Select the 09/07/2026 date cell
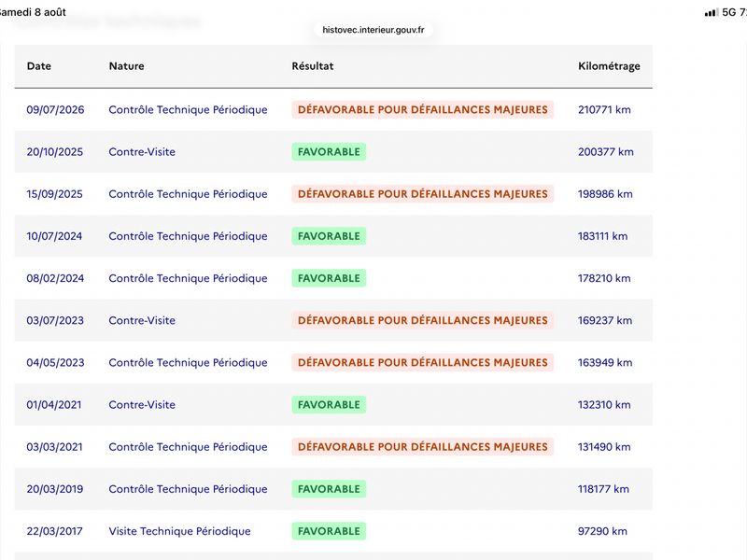This screenshot has height=560, width=747. 55,109
